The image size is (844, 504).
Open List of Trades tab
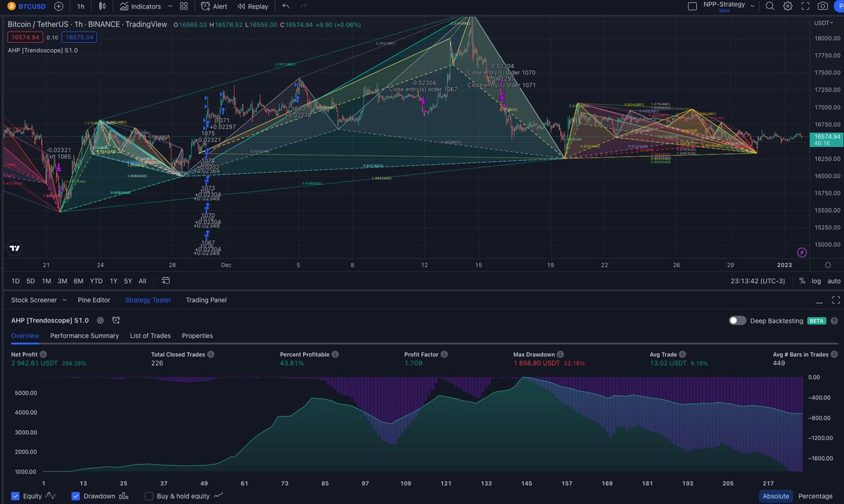(151, 336)
